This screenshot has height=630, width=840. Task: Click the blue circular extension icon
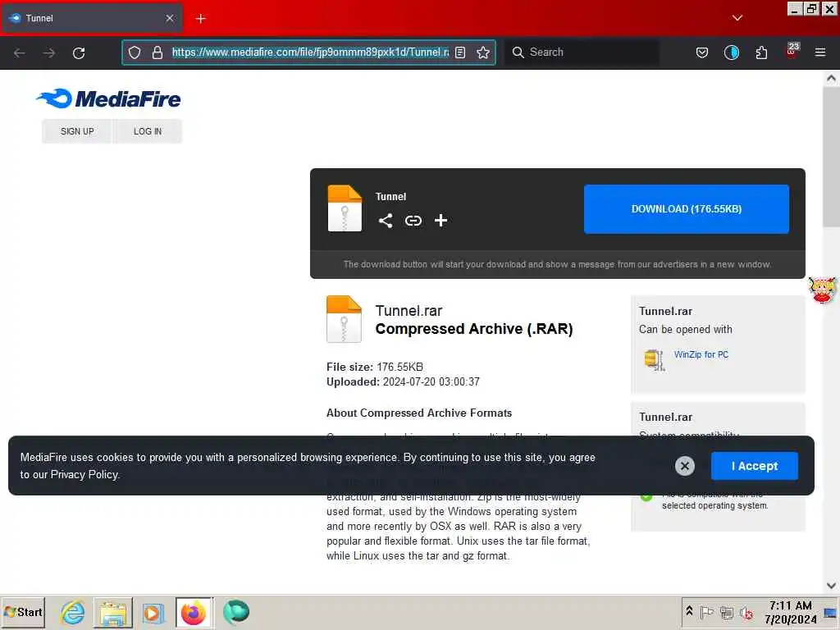pyautogui.click(x=731, y=52)
